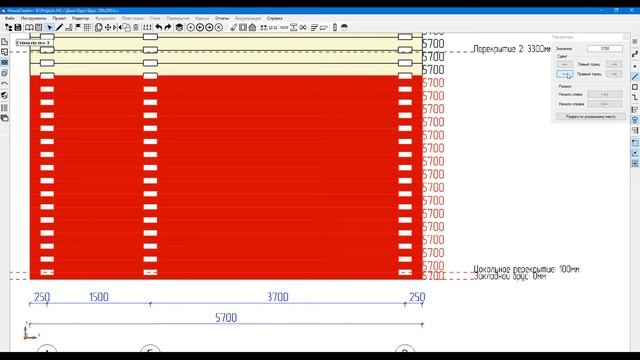Click the trash delete toolbar icon

point(136,27)
